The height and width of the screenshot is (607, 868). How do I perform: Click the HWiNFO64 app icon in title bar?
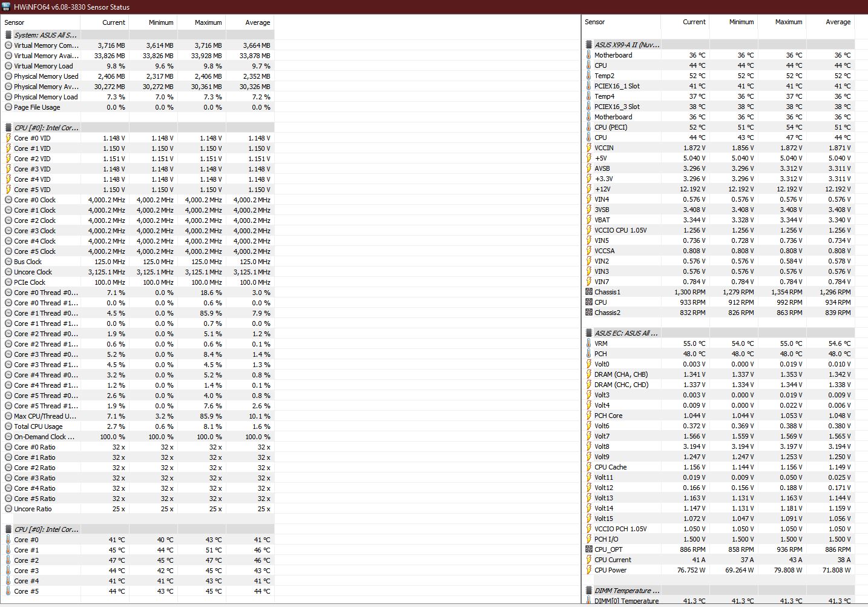5,7
